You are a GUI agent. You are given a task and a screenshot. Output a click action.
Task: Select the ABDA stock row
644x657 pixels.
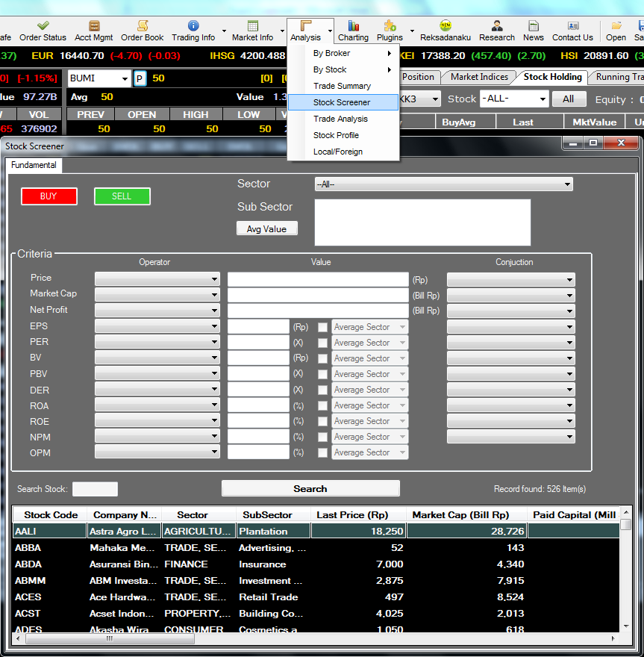316,564
